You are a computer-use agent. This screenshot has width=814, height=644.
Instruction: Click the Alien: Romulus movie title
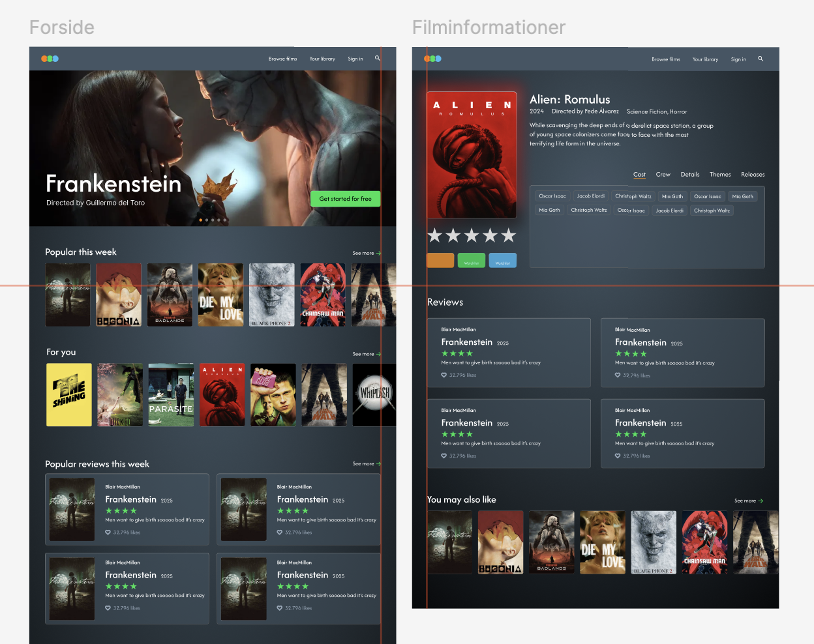click(x=570, y=99)
